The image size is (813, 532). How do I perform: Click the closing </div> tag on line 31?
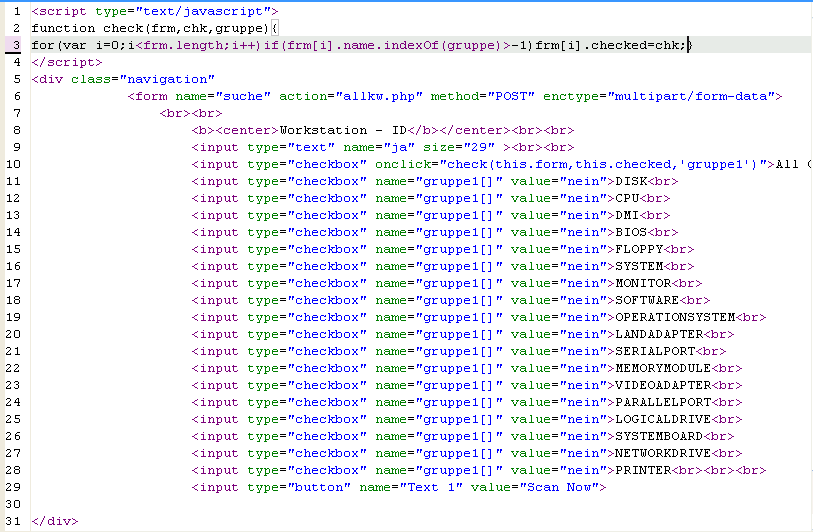pyautogui.click(x=54, y=521)
